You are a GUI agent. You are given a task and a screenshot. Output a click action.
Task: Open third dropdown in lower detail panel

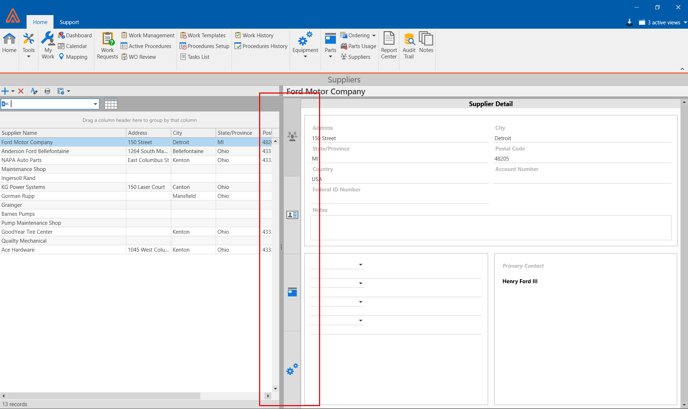[361, 302]
